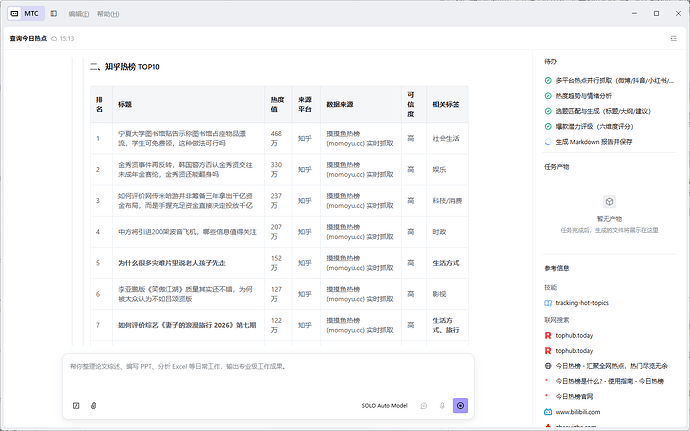Screen dimensions: 690x431
Task: Click the 热度值 column header
Action: click(x=277, y=104)
